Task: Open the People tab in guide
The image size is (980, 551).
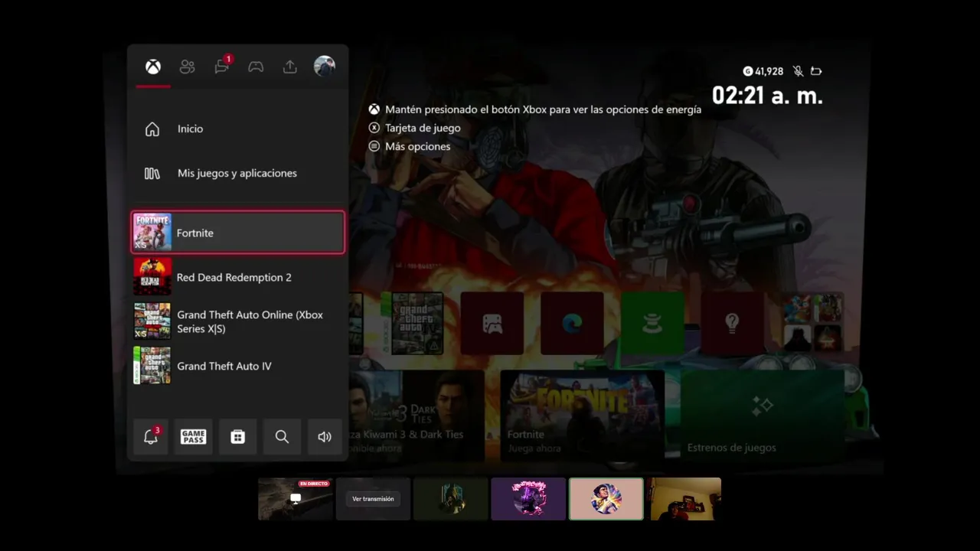Action: [188, 67]
